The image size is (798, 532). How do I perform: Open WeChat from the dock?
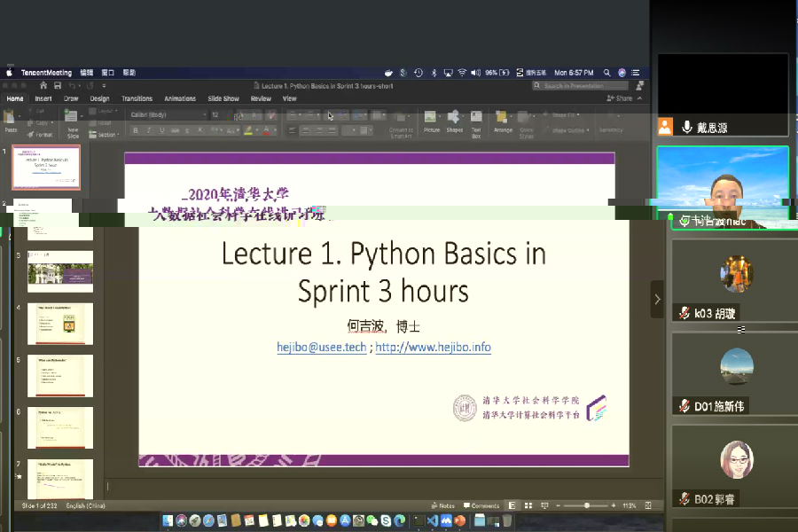tap(372, 520)
